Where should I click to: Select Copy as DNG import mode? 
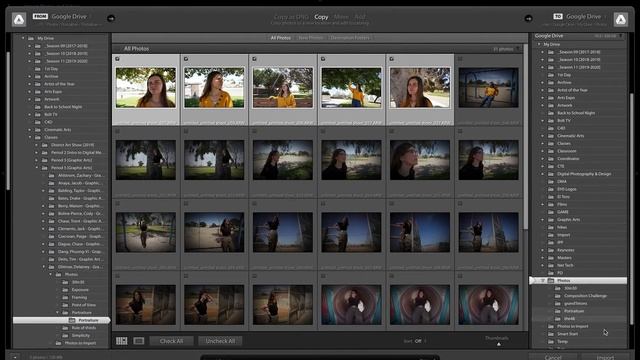click(291, 17)
